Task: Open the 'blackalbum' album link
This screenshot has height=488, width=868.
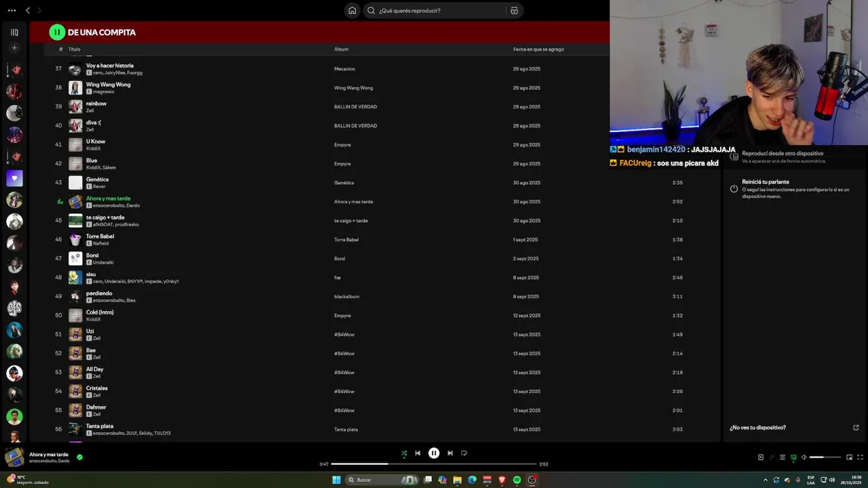Action: (x=347, y=296)
